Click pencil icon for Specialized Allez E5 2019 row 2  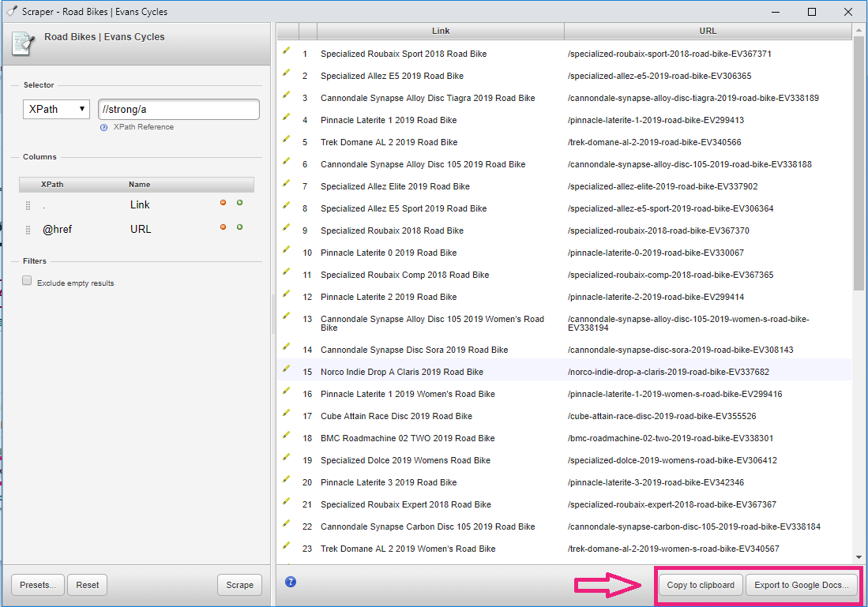coord(286,73)
